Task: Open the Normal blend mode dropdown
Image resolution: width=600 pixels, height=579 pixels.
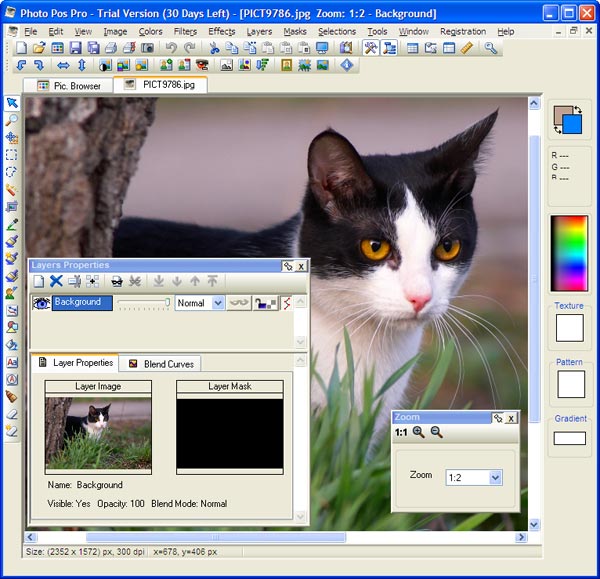Action: (218, 303)
